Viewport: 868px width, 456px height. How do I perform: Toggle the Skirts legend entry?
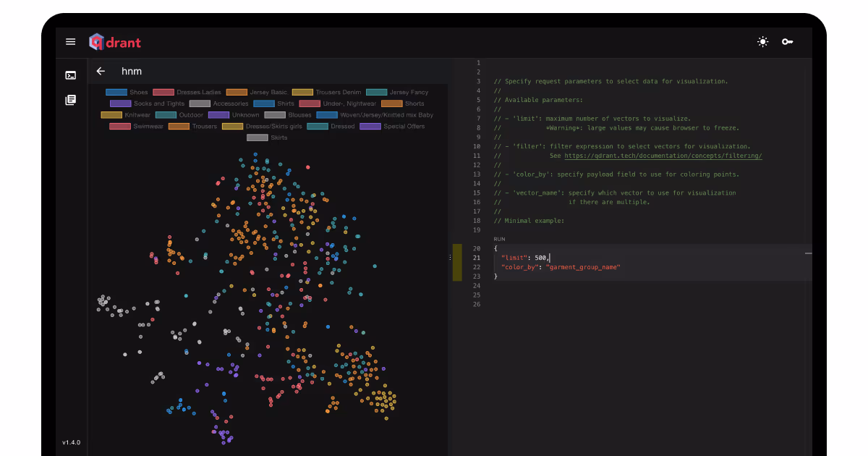267,138
